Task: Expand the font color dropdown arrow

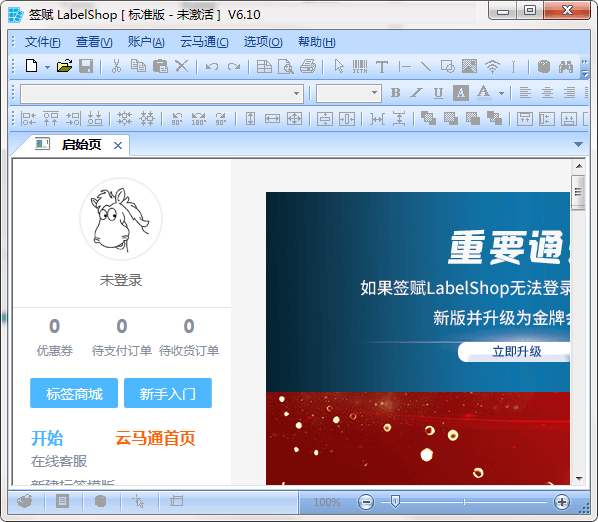Action: click(x=501, y=93)
